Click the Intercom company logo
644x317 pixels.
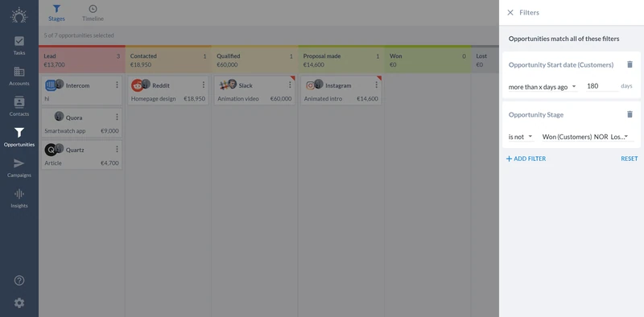[51, 85]
